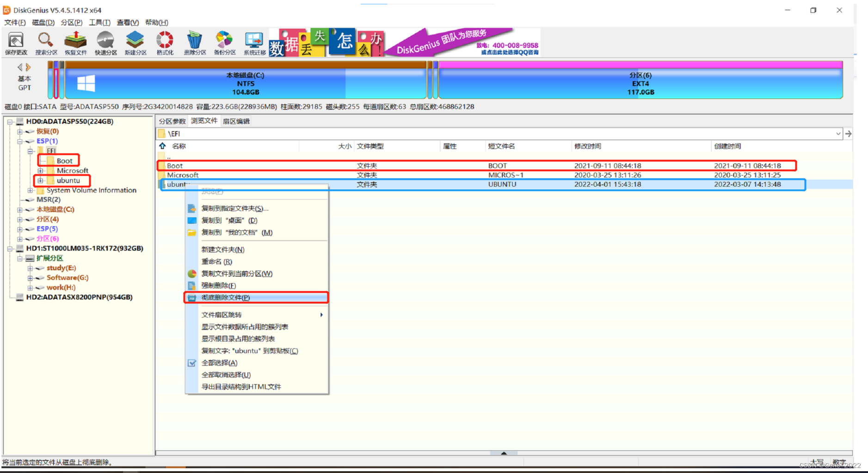Click Microsoft folder icon in file list
868x473 pixels.
[x=161, y=175]
